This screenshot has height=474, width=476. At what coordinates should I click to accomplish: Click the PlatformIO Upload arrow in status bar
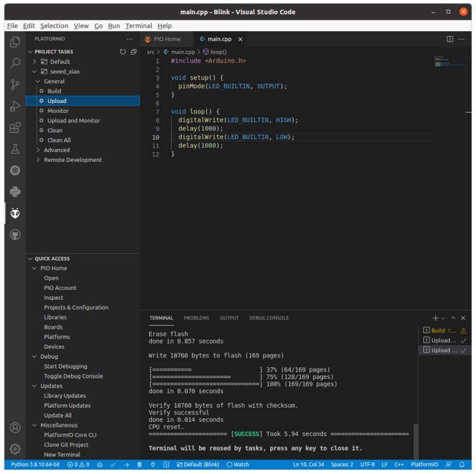pos(126,464)
